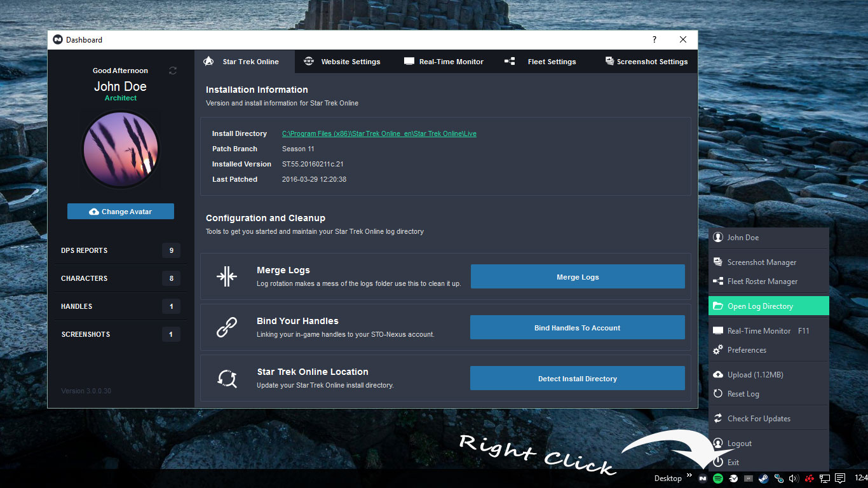This screenshot has width=868, height=488.
Task: Click the refresh icon beside Good Afternoon
Action: click(x=172, y=71)
